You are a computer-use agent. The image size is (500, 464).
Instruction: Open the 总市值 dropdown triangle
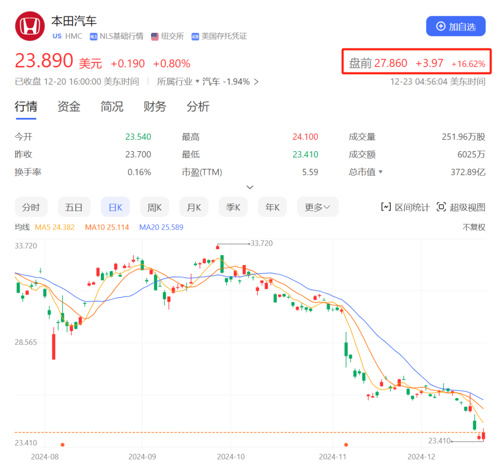[x=380, y=172]
